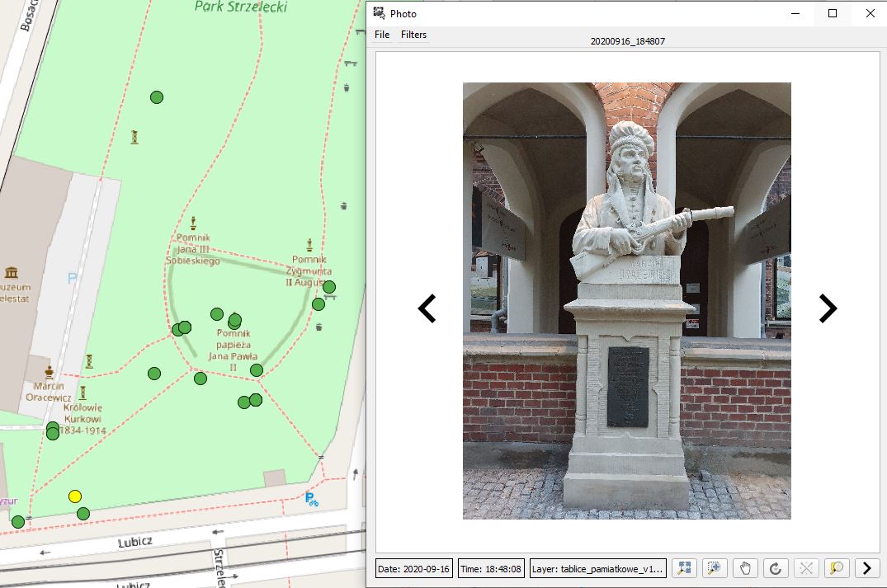Expand the toolbar with the right chevron
The height and width of the screenshot is (588, 887).
coord(866,568)
